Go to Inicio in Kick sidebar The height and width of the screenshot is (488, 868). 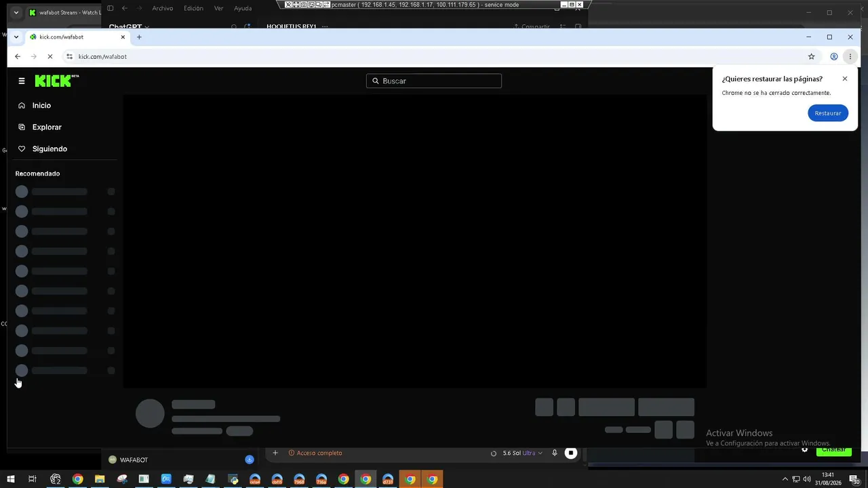pyautogui.click(x=41, y=106)
